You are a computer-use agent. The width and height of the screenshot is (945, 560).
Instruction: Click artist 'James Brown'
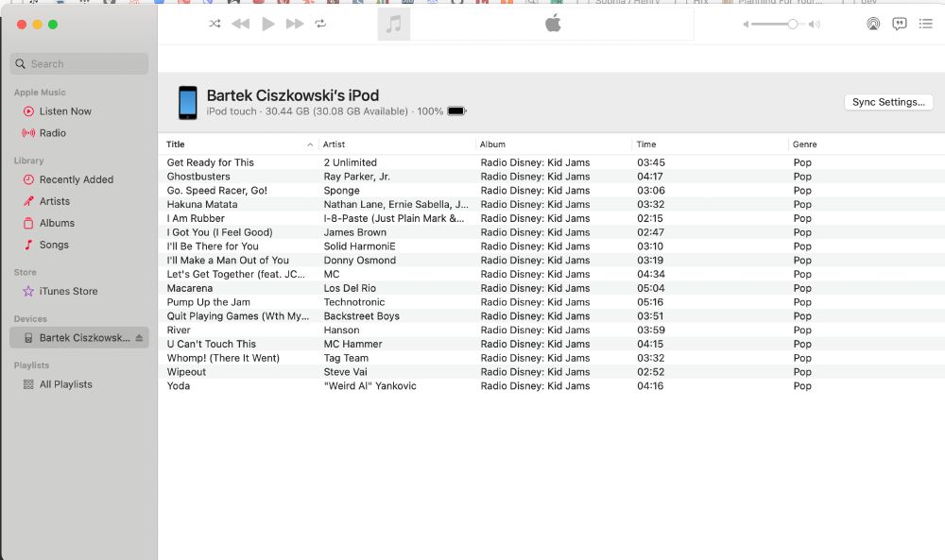355,232
